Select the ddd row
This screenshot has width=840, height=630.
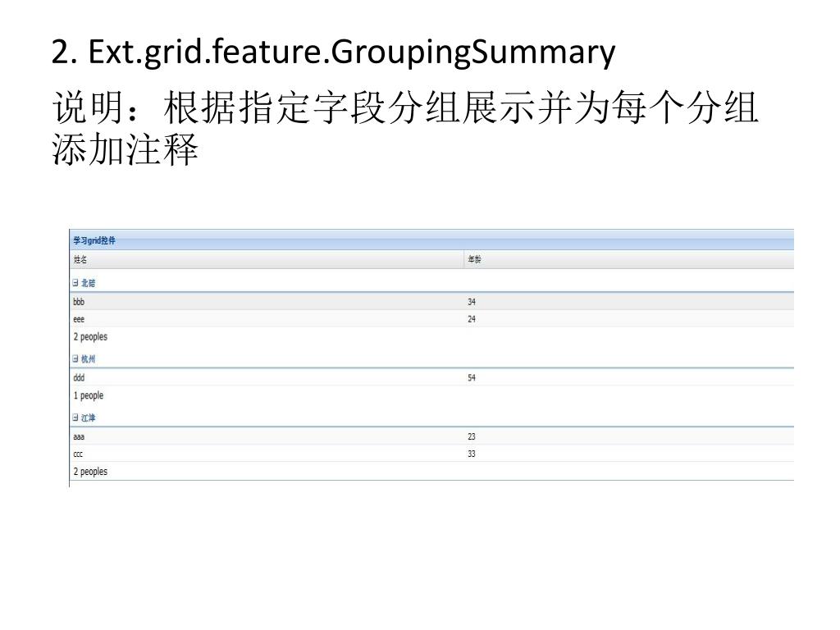coord(431,377)
